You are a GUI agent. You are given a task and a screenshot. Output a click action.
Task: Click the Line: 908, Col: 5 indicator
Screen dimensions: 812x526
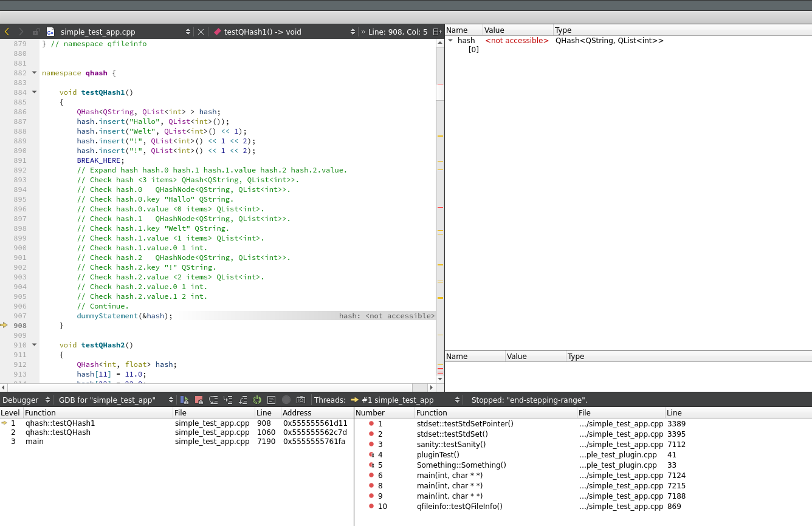tap(397, 32)
